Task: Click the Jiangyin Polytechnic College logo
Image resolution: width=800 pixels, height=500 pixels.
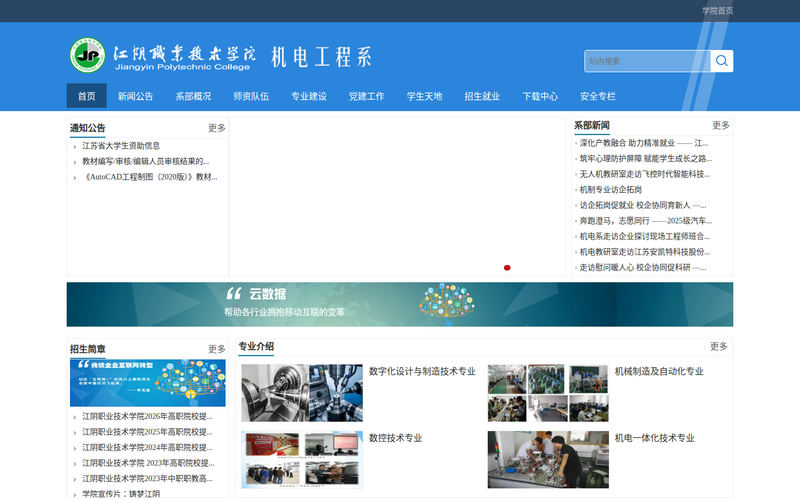Action: [163, 55]
